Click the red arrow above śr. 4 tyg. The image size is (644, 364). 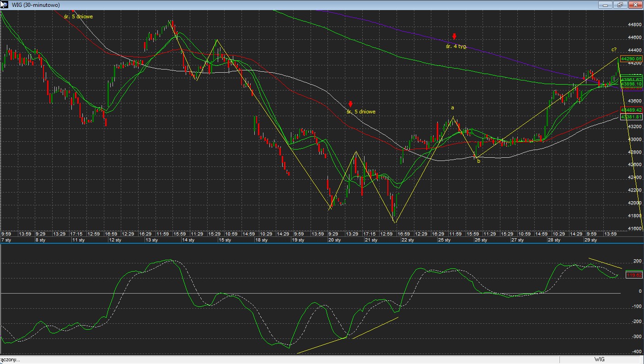pos(454,37)
